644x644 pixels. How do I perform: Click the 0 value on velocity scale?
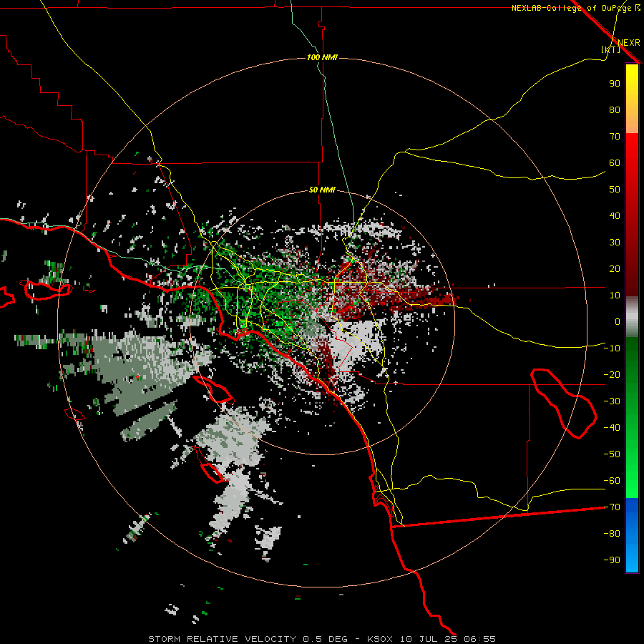click(618, 322)
